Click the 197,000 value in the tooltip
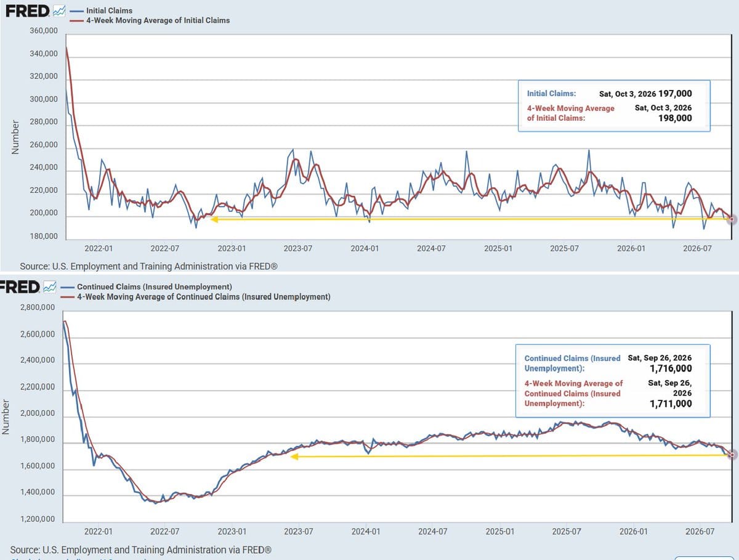This screenshot has width=739, height=560. (675, 94)
